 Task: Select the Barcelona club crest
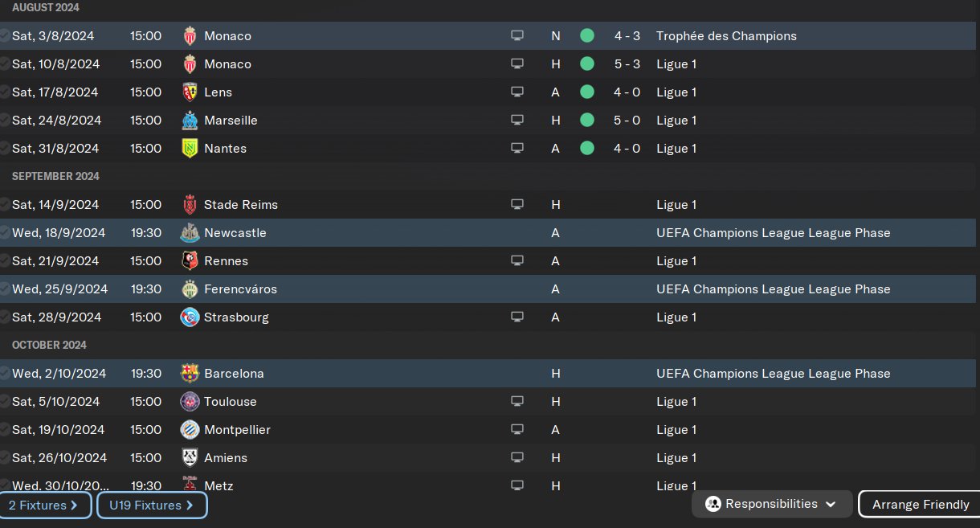[x=190, y=374]
